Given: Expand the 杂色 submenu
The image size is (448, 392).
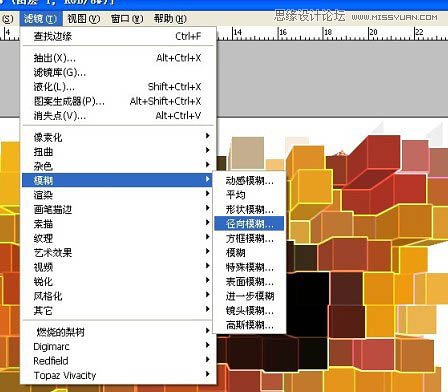Looking at the screenshot, I should click(x=118, y=166).
